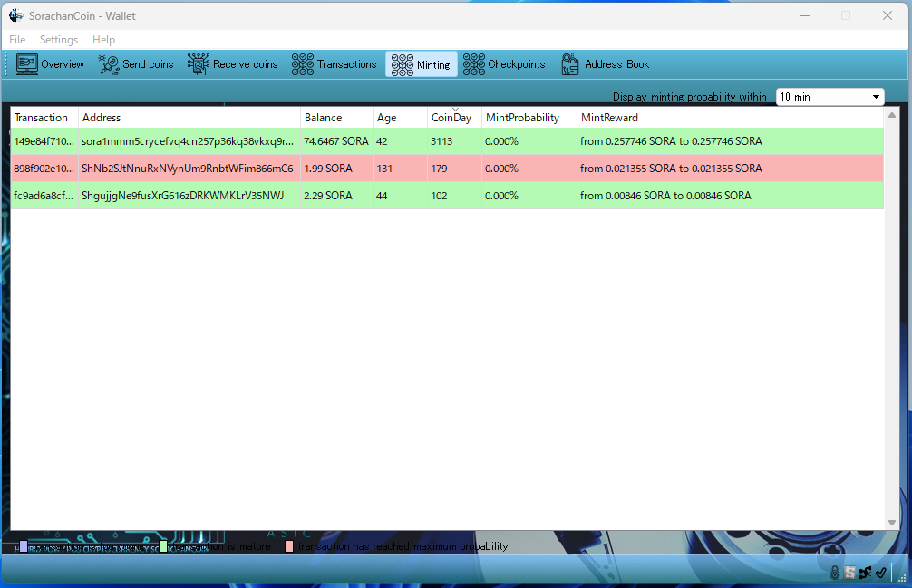This screenshot has width=912, height=588.
Task: Select the red 1.99 SORA transaction row
Action: click(363, 169)
